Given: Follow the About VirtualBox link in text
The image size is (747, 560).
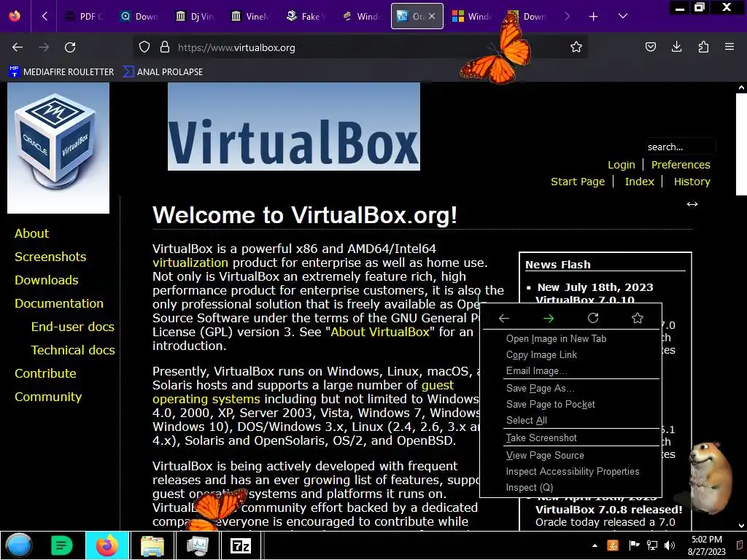Looking at the screenshot, I should [380, 332].
